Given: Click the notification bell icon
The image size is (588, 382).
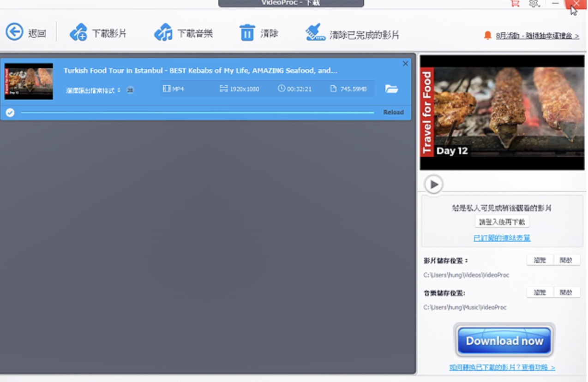Looking at the screenshot, I should [487, 35].
